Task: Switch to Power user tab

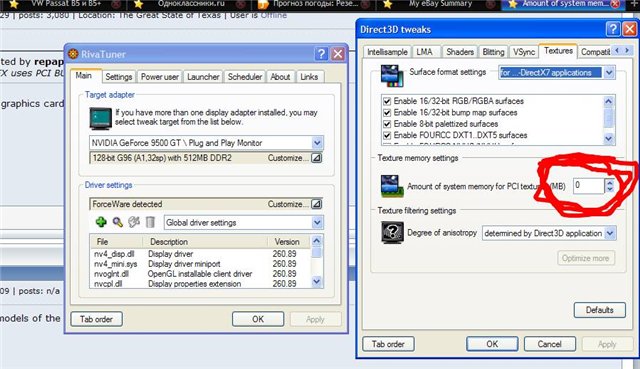Action: click(160, 77)
